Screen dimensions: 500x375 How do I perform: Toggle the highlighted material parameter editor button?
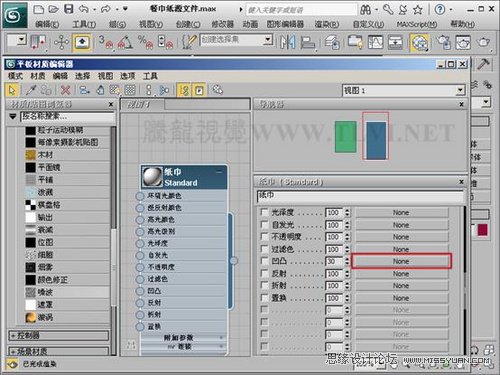click(x=199, y=90)
